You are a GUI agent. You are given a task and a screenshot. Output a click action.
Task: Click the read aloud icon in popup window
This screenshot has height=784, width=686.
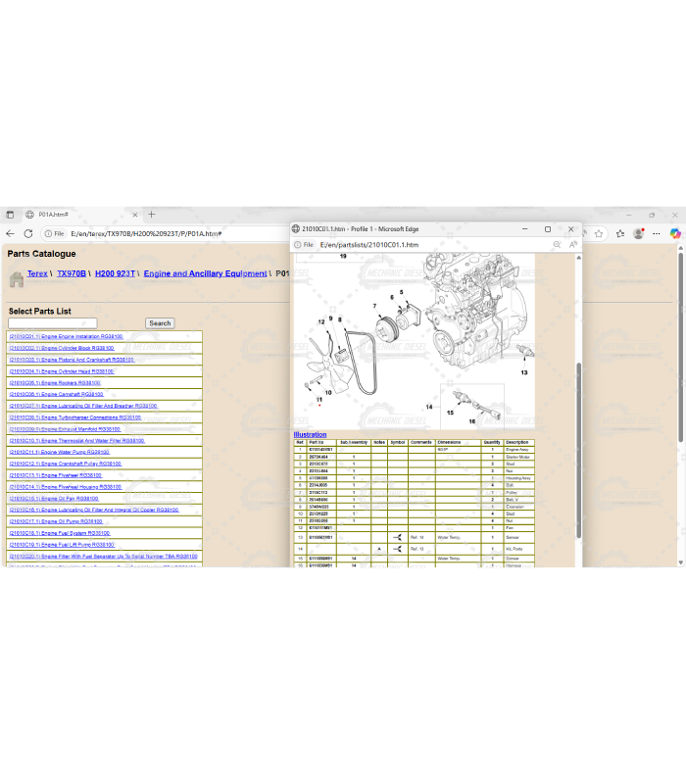[571, 245]
